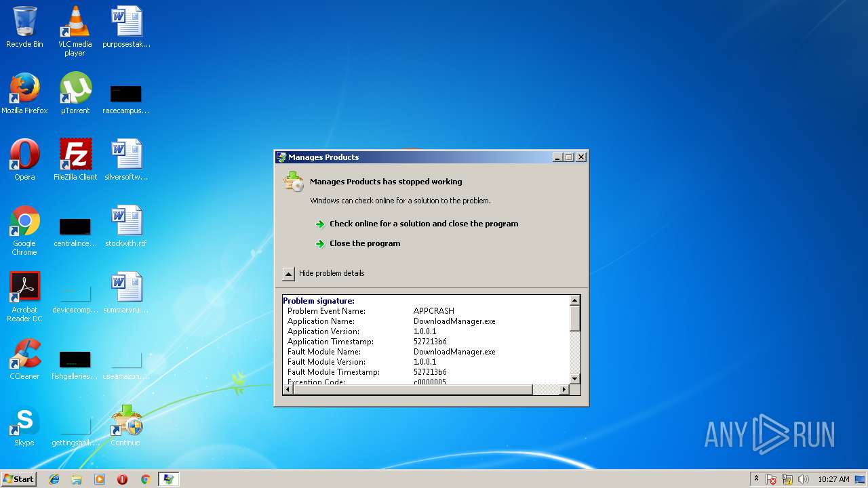
Task: Select Manages Products taskbar button
Action: 168,479
